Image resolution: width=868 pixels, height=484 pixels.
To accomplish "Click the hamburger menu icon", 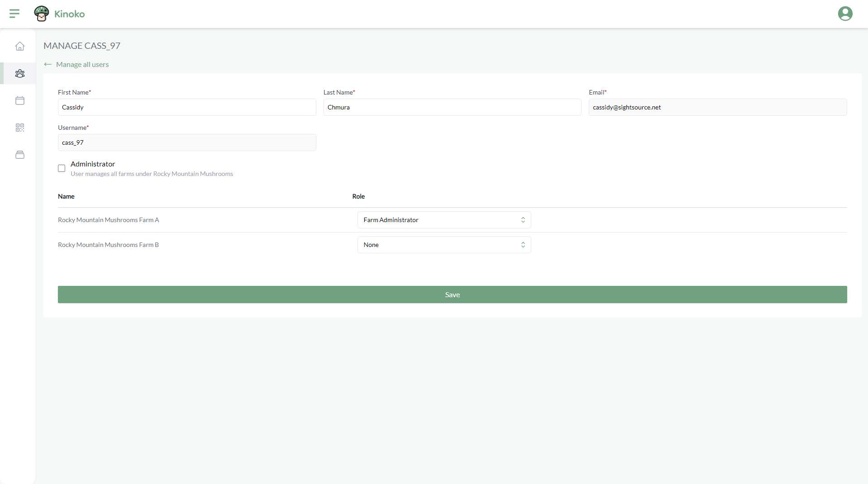I will [x=14, y=14].
